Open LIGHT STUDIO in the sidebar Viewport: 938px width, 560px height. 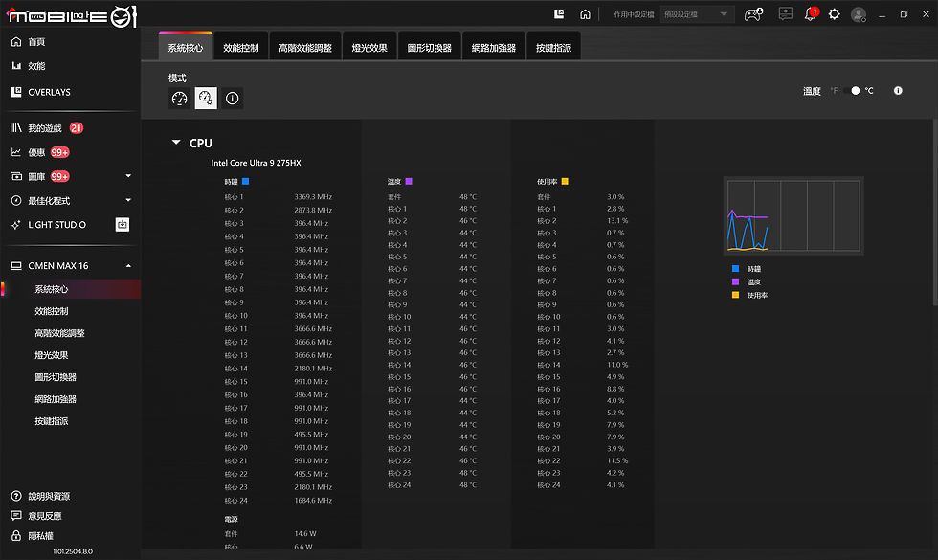click(x=49, y=225)
